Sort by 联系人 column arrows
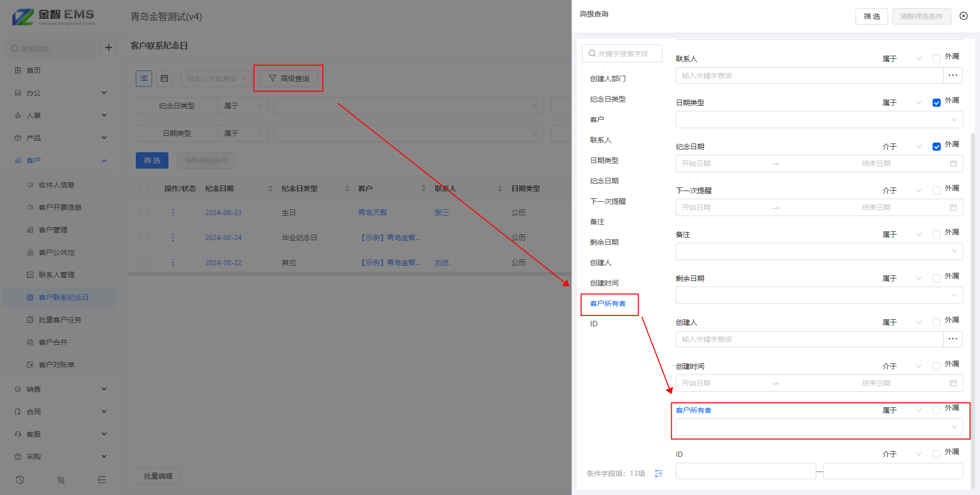This screenshot has height=495, width=980. [500, 188]
